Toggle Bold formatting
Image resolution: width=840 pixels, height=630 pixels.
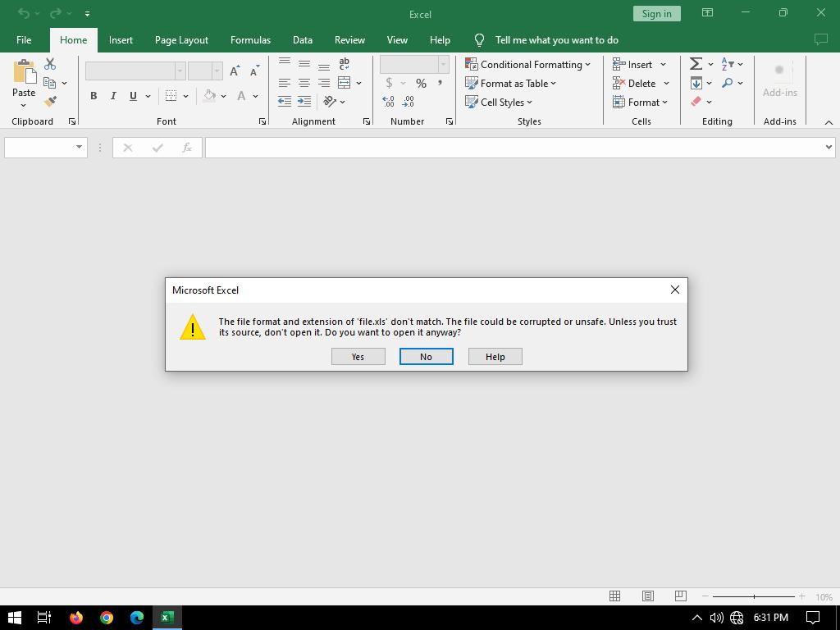(94, 96)
